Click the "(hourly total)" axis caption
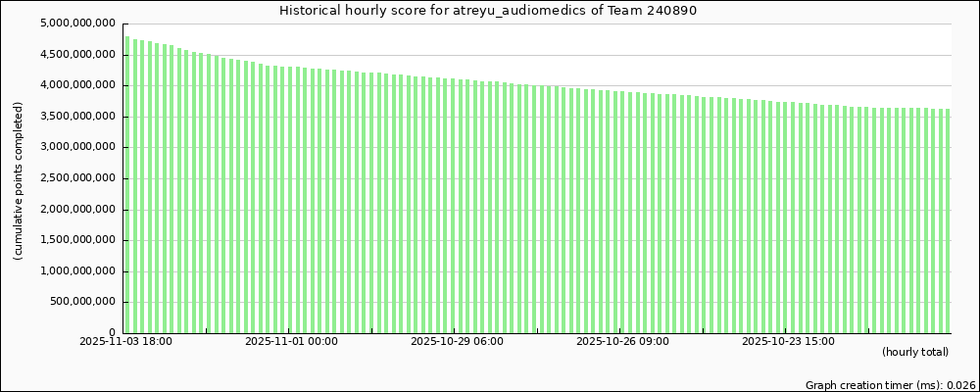 (914, 352)
